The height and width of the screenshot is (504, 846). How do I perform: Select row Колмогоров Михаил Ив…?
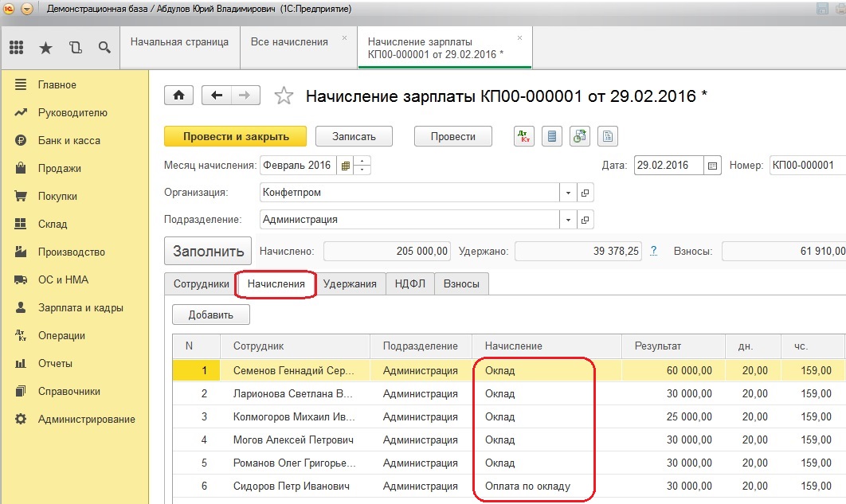(x=509, y=416)
